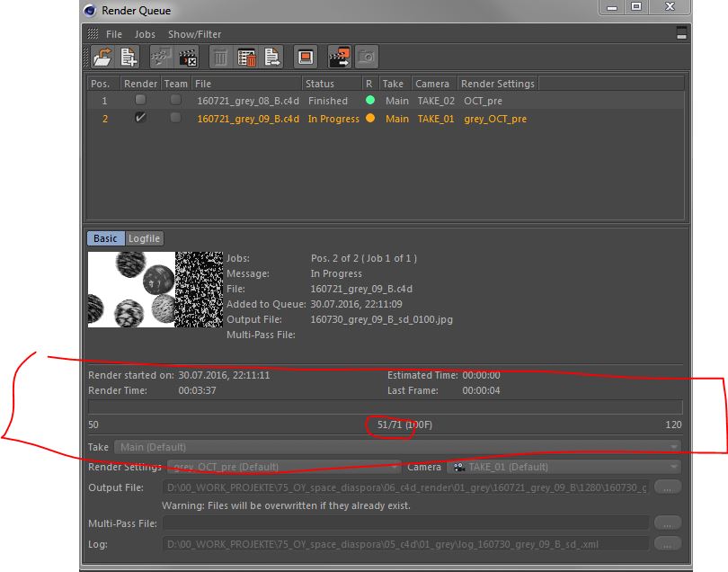
Task: Click Delete All jobs list-trash icon
Action: click(x=246, y=58)
